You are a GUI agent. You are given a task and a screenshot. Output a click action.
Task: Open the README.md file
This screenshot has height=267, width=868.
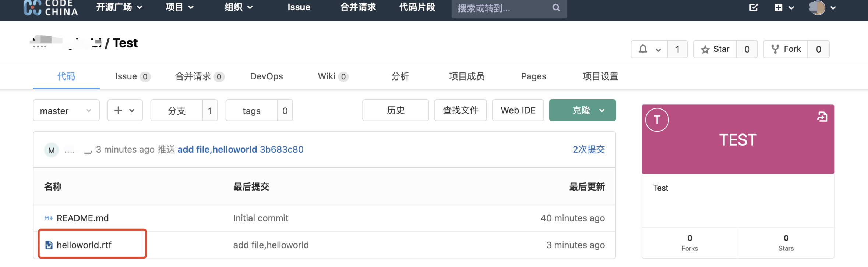click(x=82, y=218)
